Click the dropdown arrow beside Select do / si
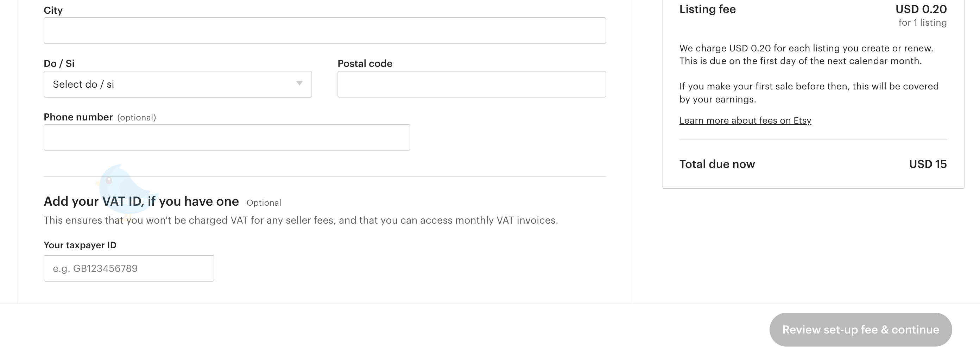The width and height of the screenshot is (980, 355). click(x=299, y=84)
